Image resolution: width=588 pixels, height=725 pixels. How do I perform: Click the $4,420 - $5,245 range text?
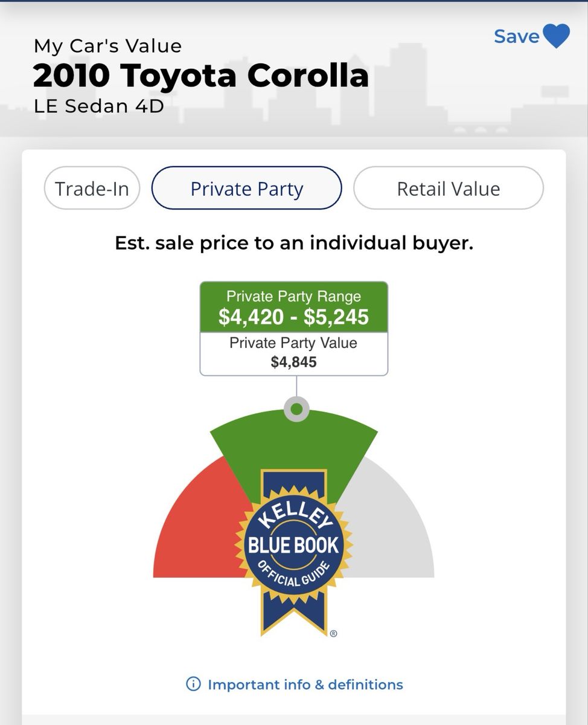coord(294,317)
